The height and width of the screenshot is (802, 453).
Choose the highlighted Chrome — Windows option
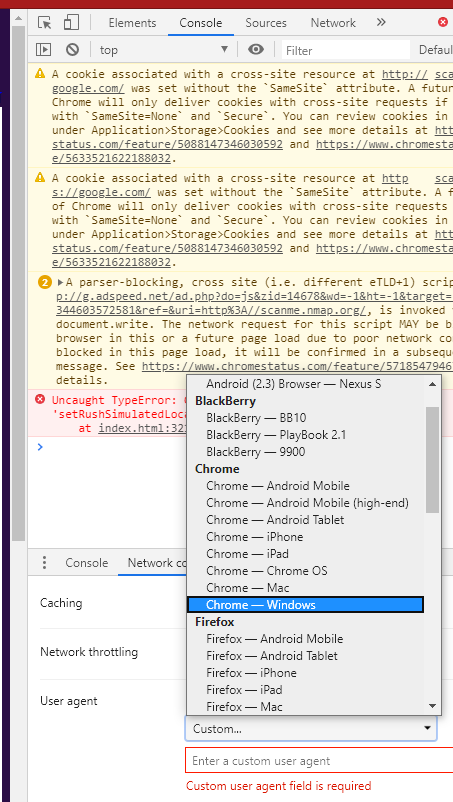(x=305, y=605)
